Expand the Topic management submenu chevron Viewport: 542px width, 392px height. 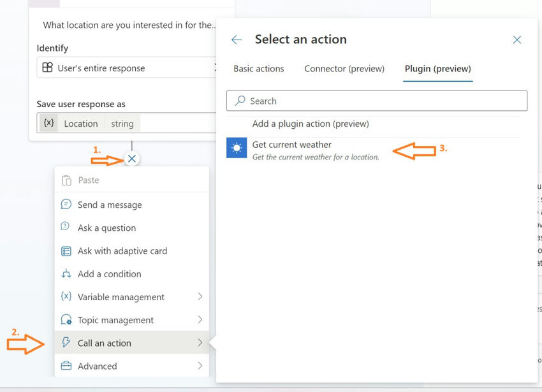point(200,320)
